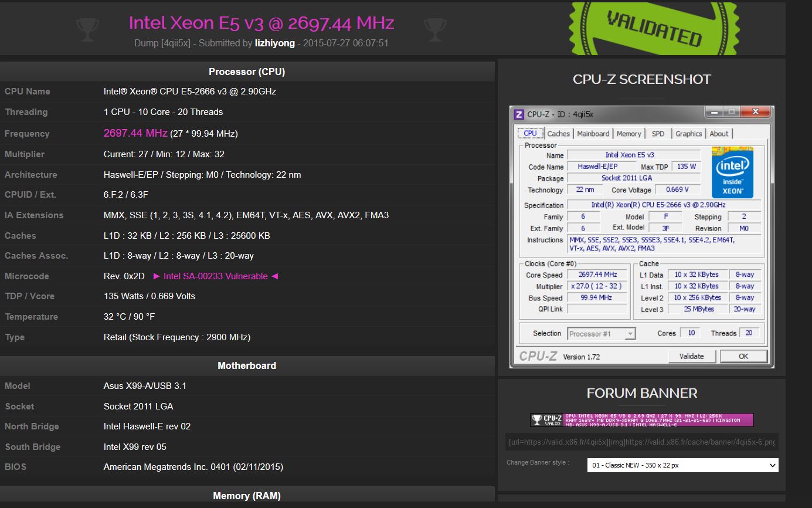Click the Architecture value Haswell-E/EP Stepping M0
The image size is (812, 508).
click(x=202, y=175)
